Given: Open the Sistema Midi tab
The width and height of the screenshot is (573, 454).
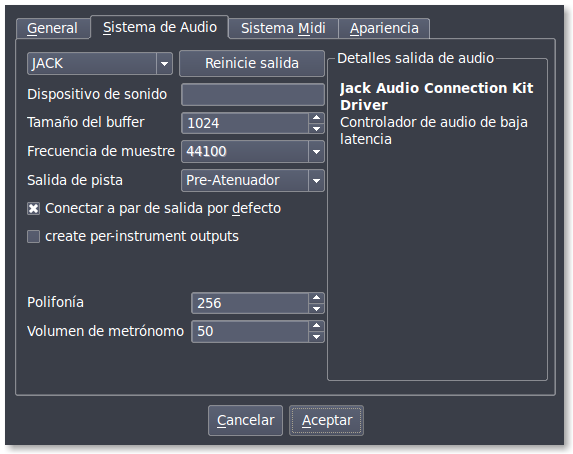Looking at the screenshot, I should 283,29.
